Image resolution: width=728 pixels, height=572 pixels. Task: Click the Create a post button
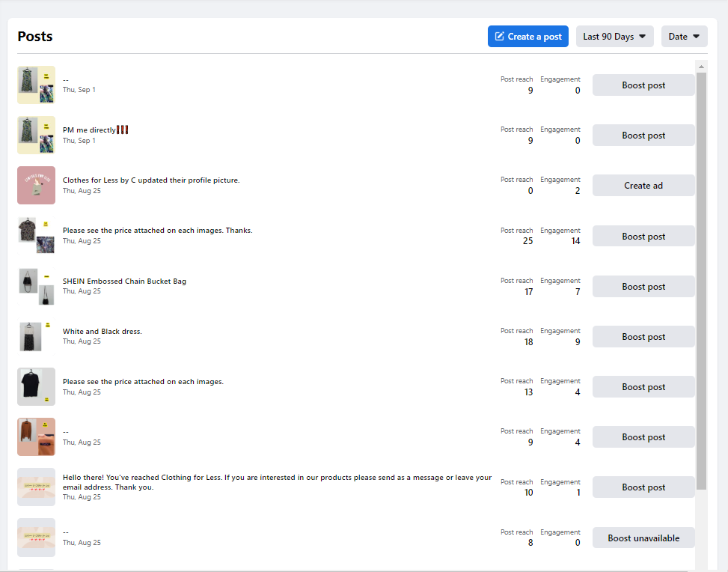click(528, 37)
